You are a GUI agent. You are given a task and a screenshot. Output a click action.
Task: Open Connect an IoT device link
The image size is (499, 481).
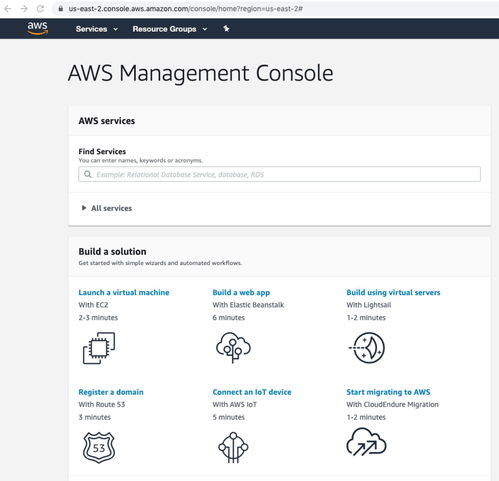coord(252,392)
